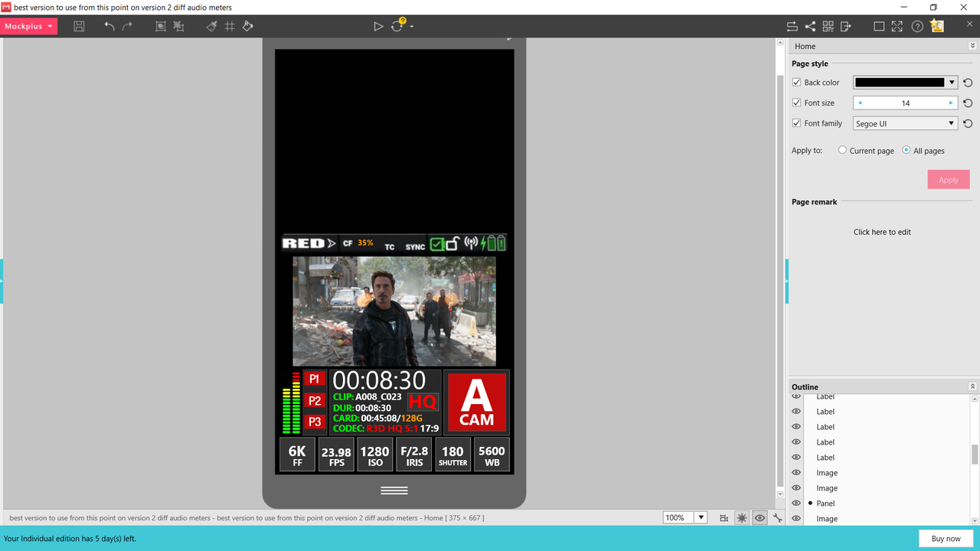Select the Current page radio button
Image resolution: width=980 pixels, height=551 pixels.
click(x=842, y=150)
